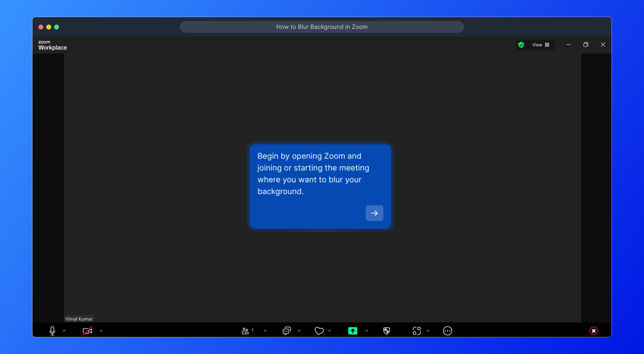The image size is (644, 354).
Task: Open the chat icon
Action: [x=287, y=331]
